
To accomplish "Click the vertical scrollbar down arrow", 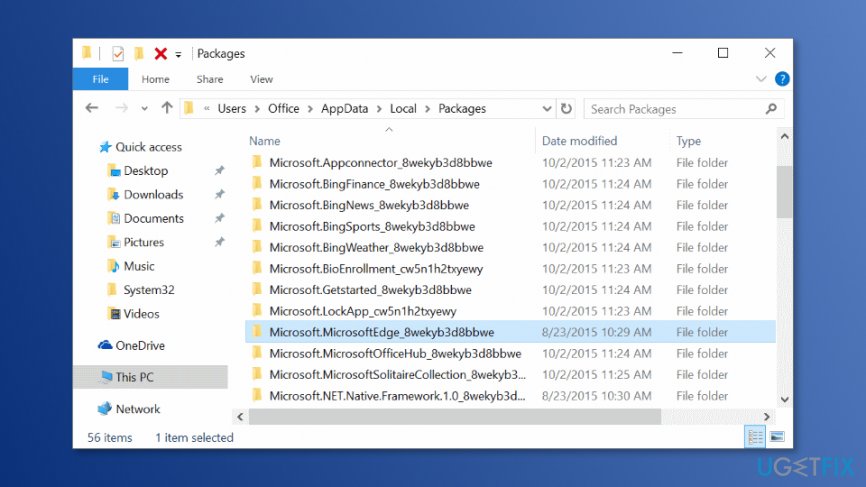I will point(784,400).
